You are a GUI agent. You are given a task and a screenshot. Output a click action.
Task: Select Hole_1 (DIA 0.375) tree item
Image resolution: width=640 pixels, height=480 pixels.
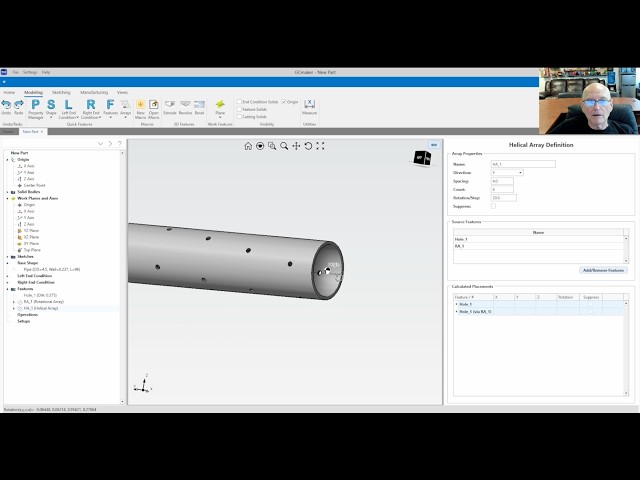(40, 296)
